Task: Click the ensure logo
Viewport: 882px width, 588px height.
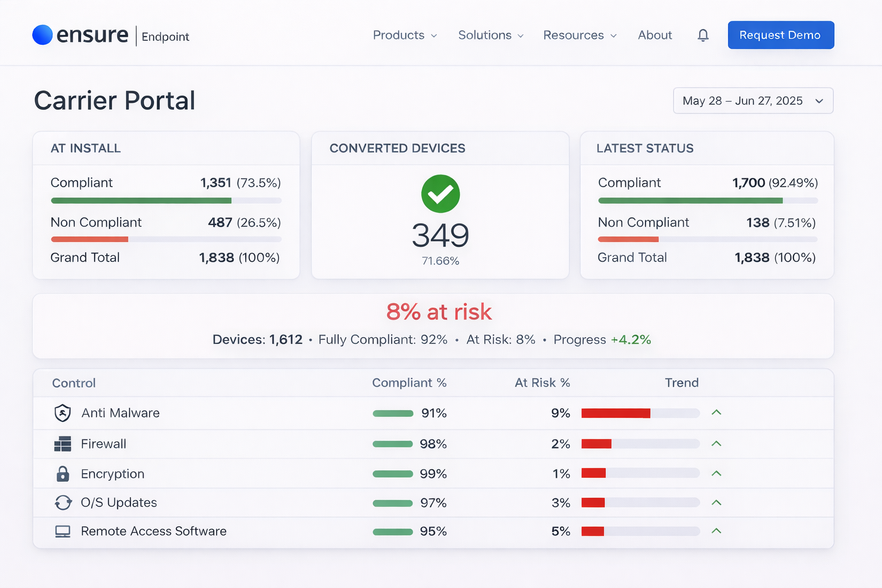Action: click(x=80, y=35)
